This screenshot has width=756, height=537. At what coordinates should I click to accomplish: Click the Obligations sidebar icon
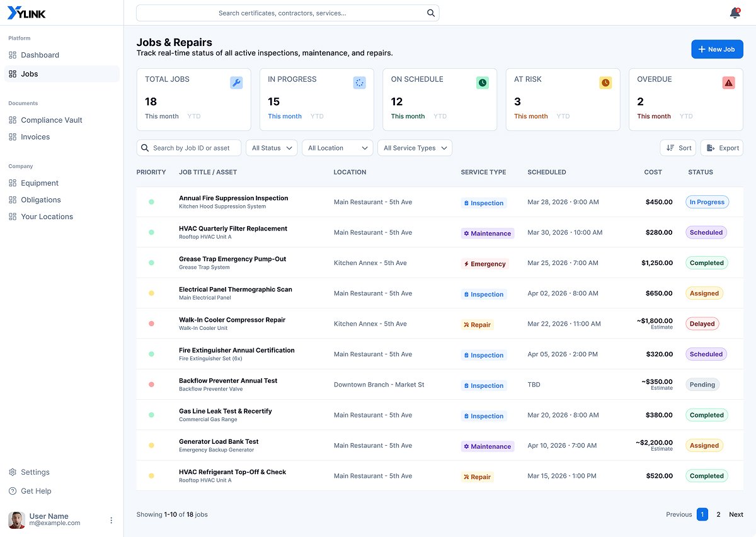tap(13, 200)
